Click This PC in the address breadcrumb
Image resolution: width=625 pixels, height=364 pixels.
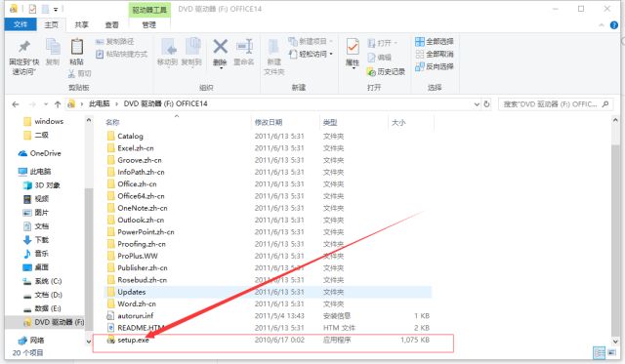click(x=99, y=103)
